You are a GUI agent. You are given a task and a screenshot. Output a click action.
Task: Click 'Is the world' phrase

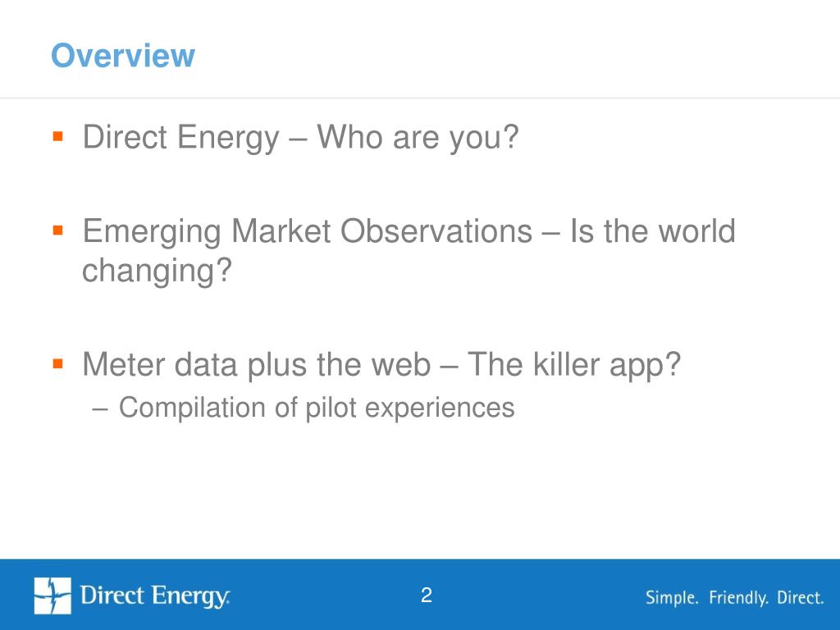coord(652,231)
